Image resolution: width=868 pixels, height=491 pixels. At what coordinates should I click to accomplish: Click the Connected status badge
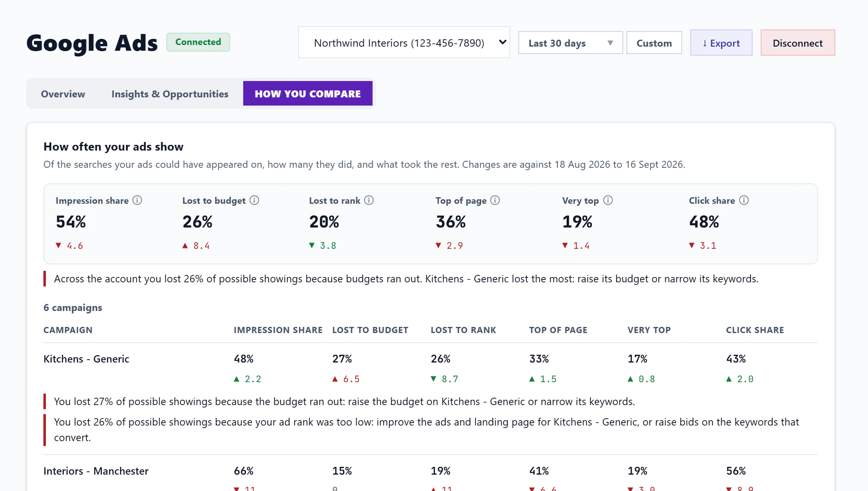(x=198, y=42)
